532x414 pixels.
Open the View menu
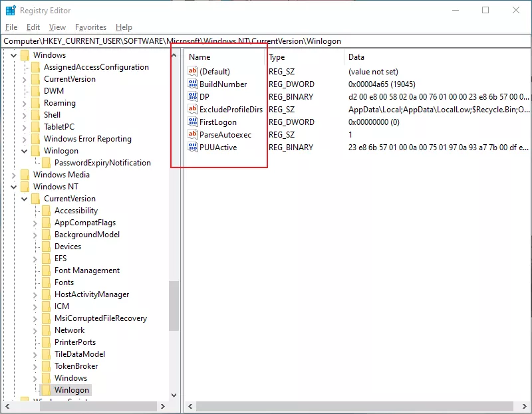57,27
